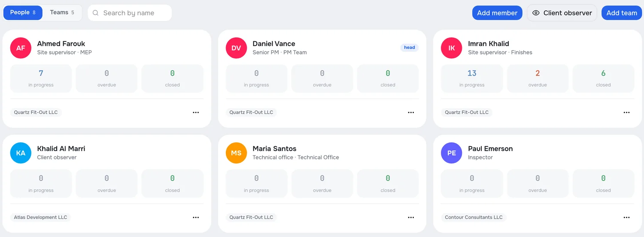The width and height of the screenshot is (644, 237).
Task: Open Paul Emerson's three-dot options menu
Action: click(626, 217)
